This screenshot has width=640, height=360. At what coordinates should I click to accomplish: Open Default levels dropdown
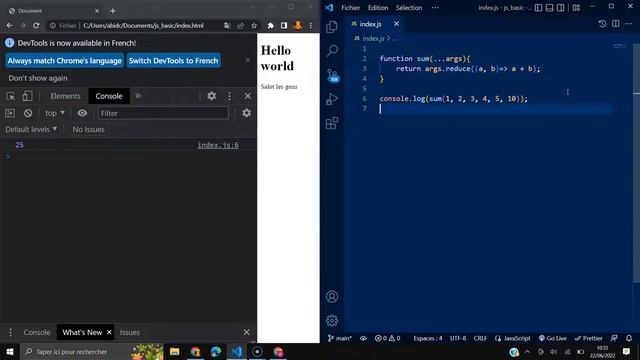[31, 129]
